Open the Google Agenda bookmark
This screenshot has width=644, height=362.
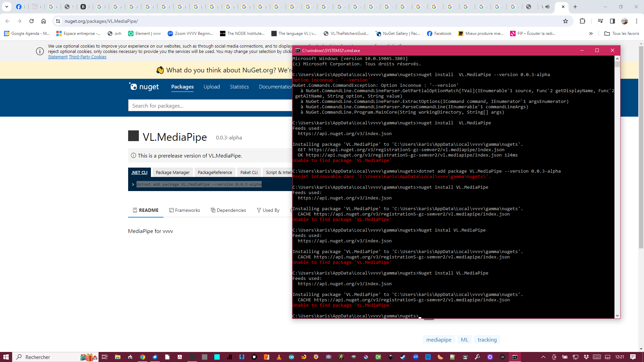[27, 34]
